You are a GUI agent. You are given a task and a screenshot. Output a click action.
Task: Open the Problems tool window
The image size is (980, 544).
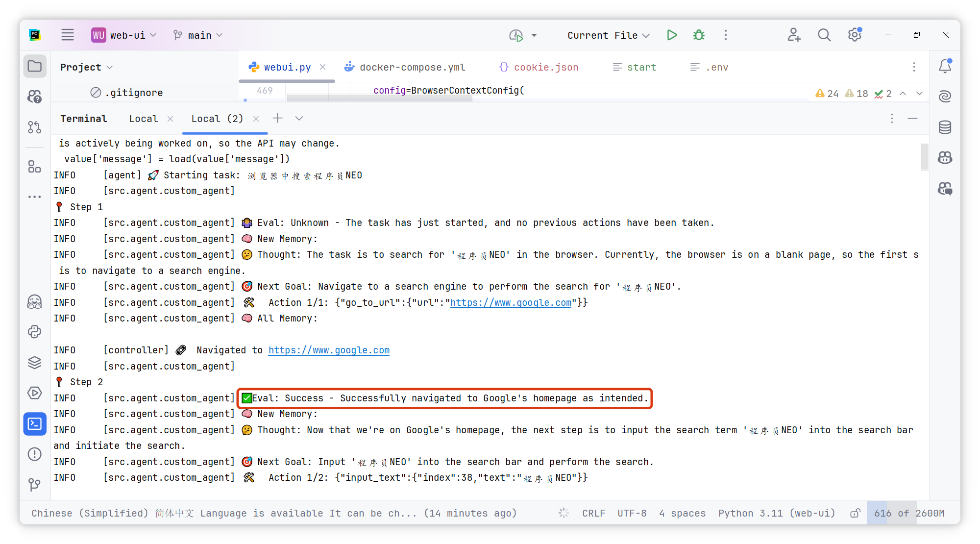click(35, 454)
